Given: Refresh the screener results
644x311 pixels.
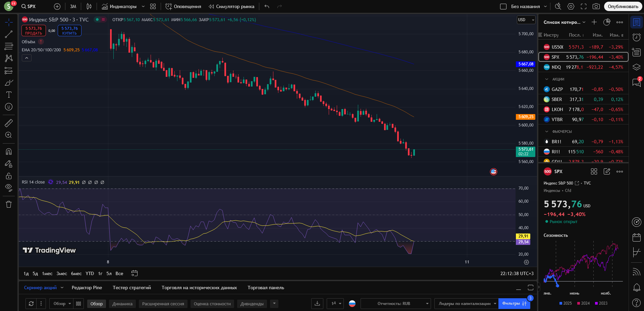Looking at the screenshot, I should 31,304.
